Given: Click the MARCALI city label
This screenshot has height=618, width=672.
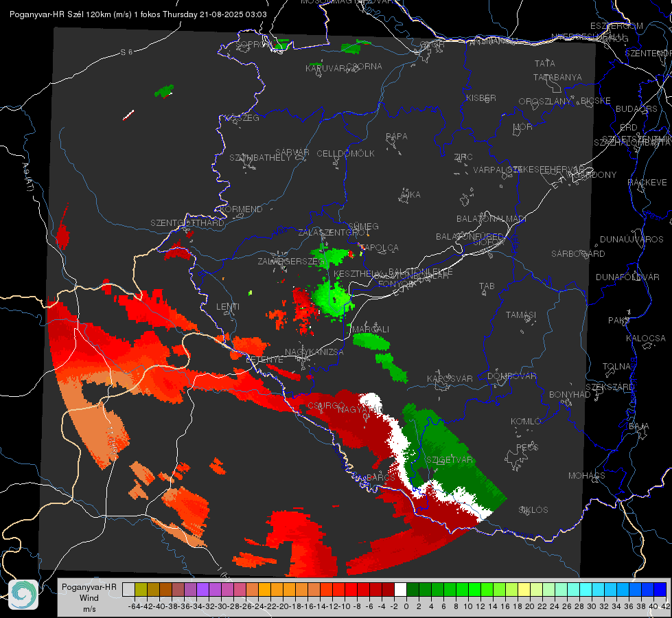Looking at the screenshot, I should pos(371,329).
